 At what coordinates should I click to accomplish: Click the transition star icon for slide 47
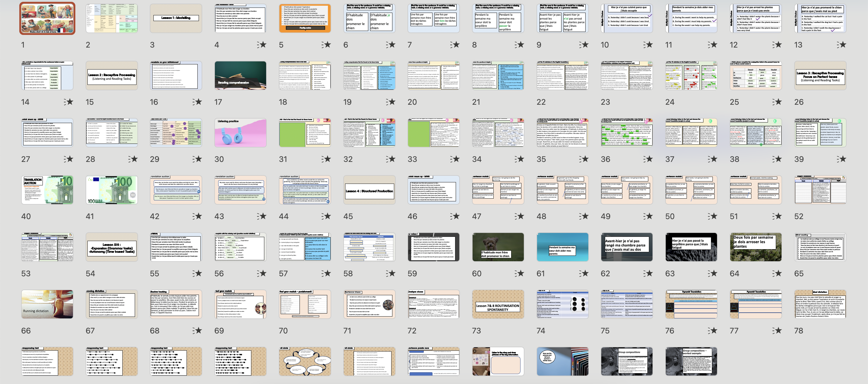[519, 216]
